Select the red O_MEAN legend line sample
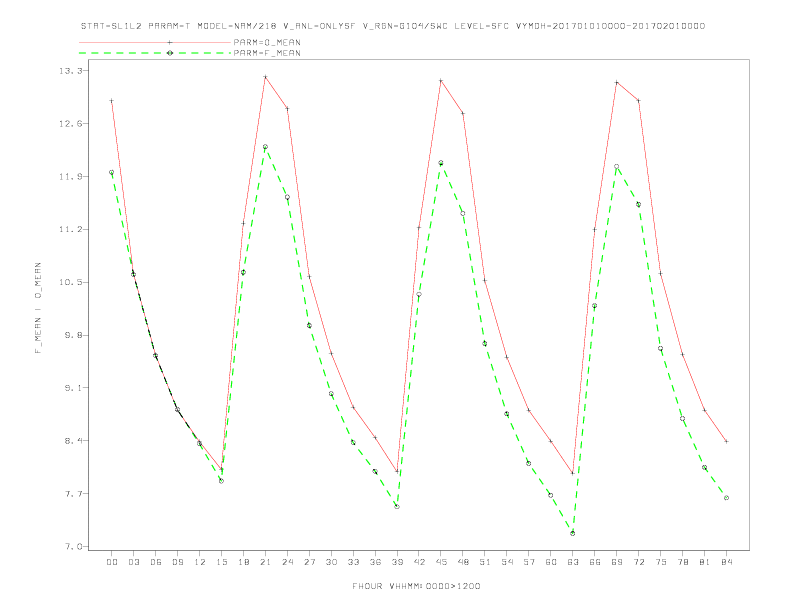 coord(155,42)
